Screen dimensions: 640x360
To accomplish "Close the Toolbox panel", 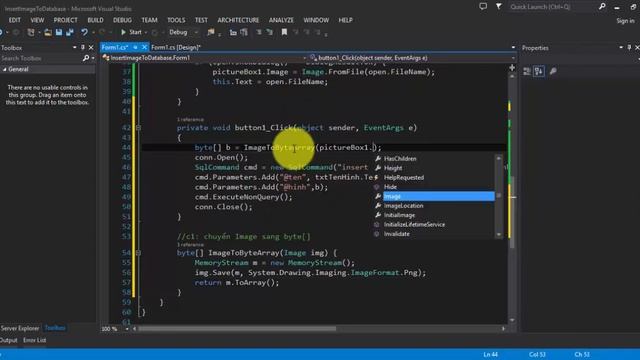I will pos(91,47).
